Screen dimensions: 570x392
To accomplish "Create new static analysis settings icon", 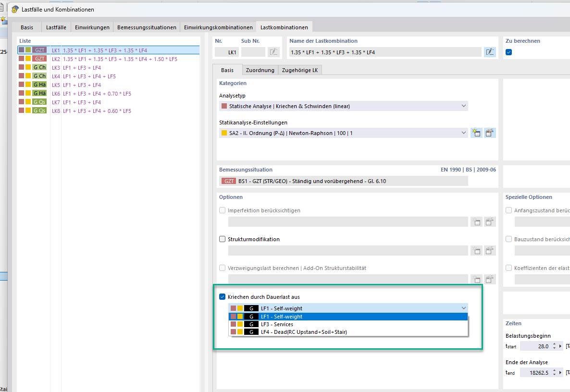I will pos(476,133).
